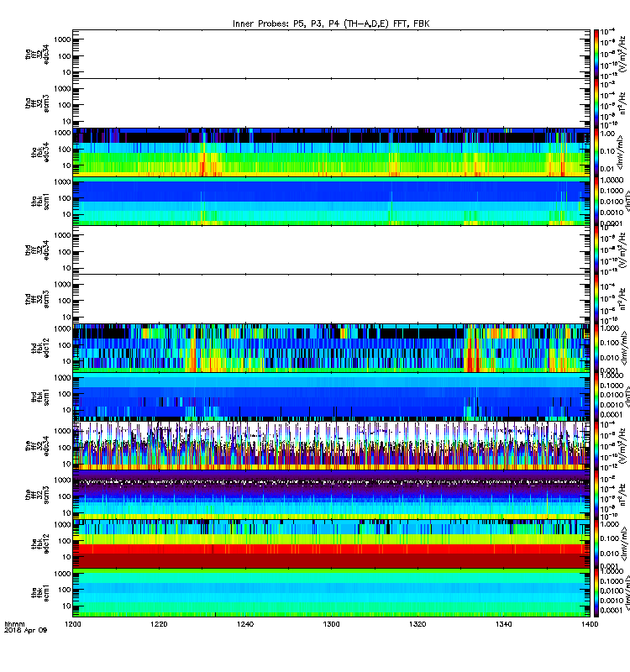Click inside the thd fbk edc12 spectrogram
The image size is (630, 672).
coord(331,348)
